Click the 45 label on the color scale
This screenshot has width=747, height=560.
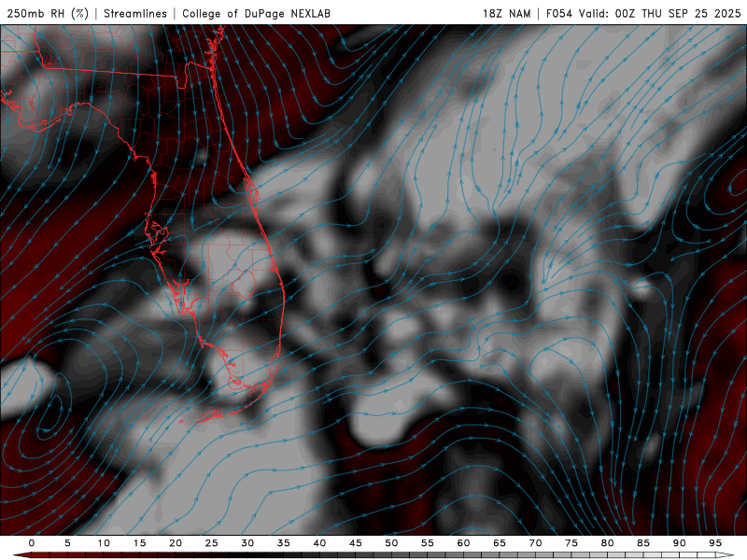(x=355, y=543)
